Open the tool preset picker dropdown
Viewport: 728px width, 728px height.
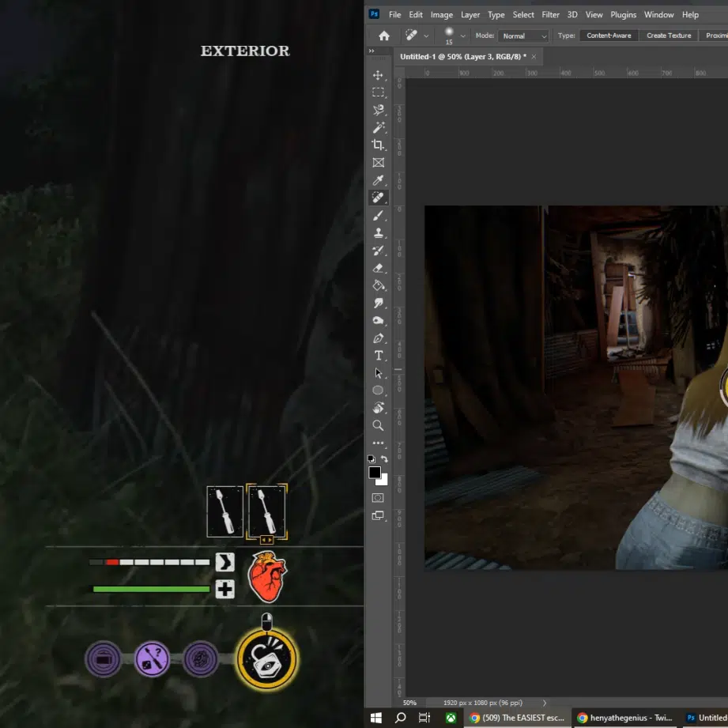(x=426, y=36)
